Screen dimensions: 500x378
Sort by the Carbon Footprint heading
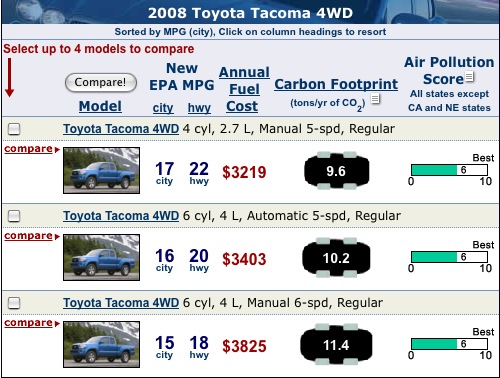336,84
